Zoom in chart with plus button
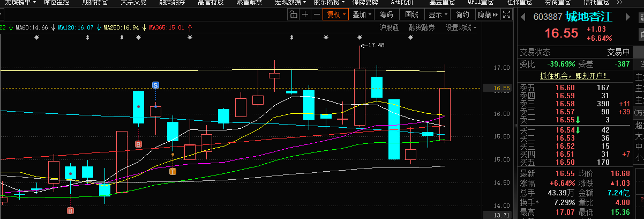Screen dimensions: 644x219 [305, 14]
